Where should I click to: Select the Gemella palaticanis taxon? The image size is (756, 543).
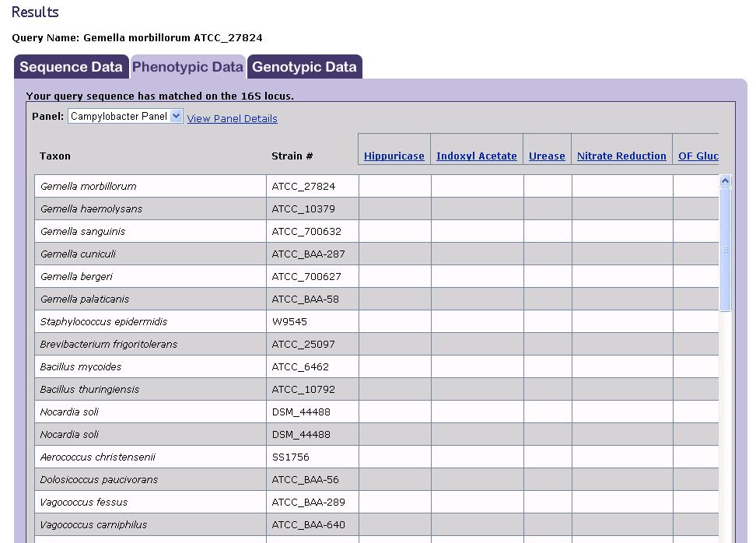coord(84,299)
